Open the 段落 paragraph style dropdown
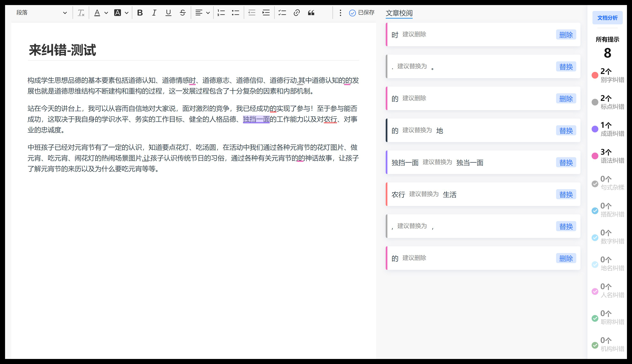The height and width of the screenshot is (364, 632). click(41, 13)
